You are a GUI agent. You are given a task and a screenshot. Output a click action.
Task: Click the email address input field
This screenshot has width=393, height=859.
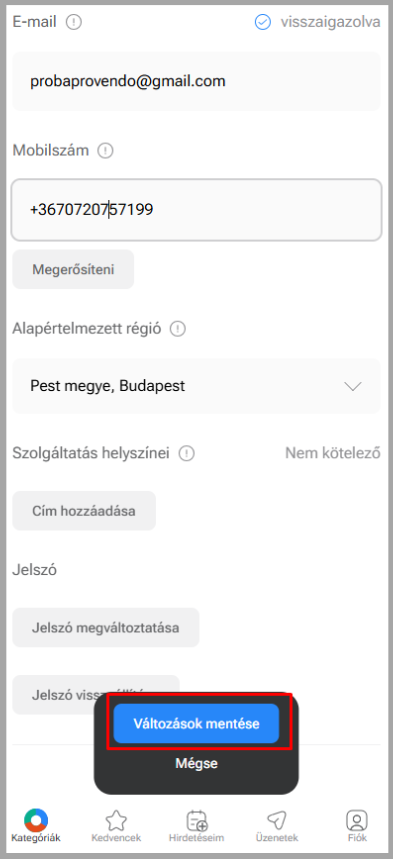[196, 82]
